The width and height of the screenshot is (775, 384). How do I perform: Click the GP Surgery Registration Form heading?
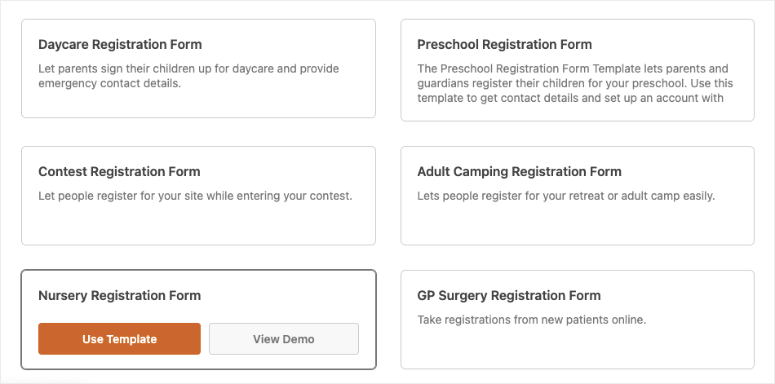(x=509, y=296)
